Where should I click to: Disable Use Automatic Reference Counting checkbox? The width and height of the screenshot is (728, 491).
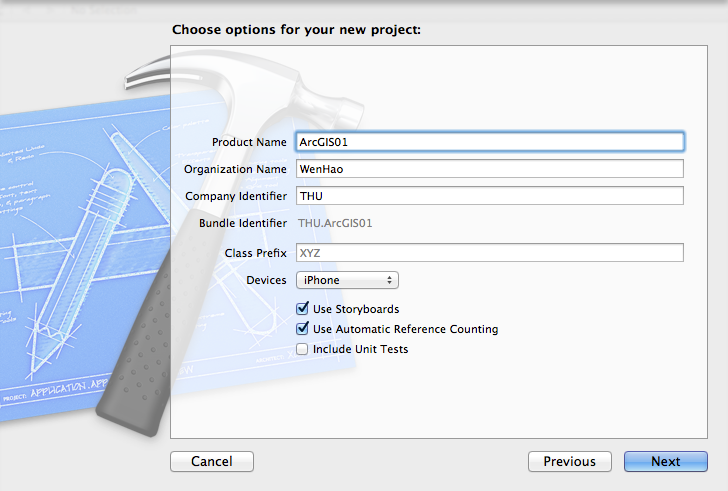click(x=303, y=329)
